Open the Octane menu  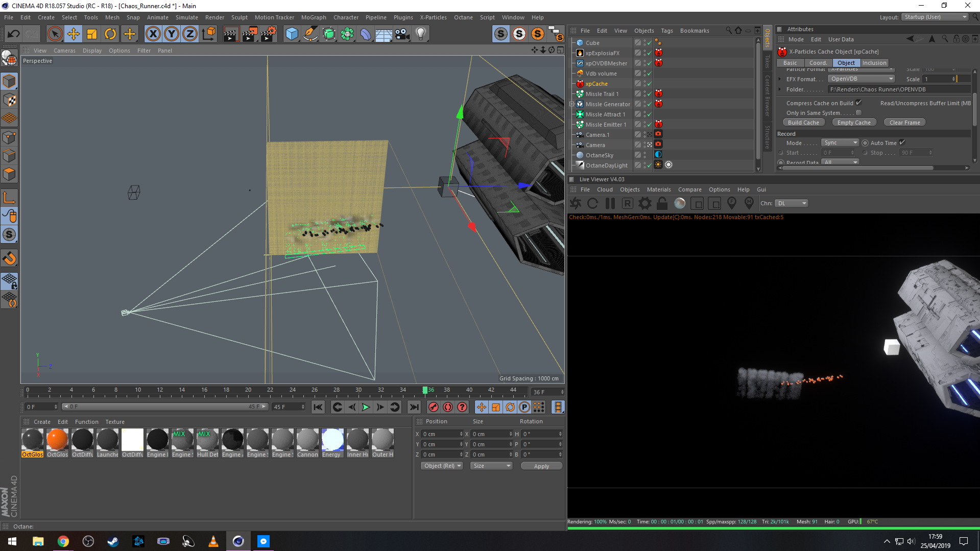tap(463, 17)
